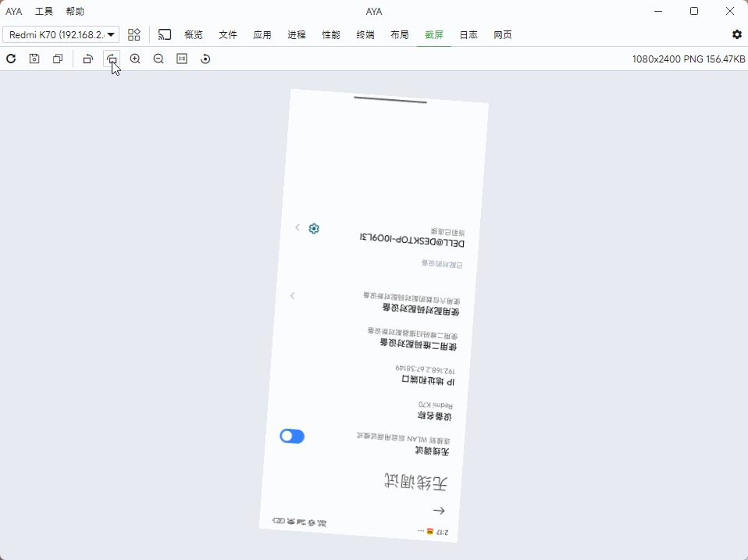Start screen mirroring for Redmi K70

coord(165,34)
